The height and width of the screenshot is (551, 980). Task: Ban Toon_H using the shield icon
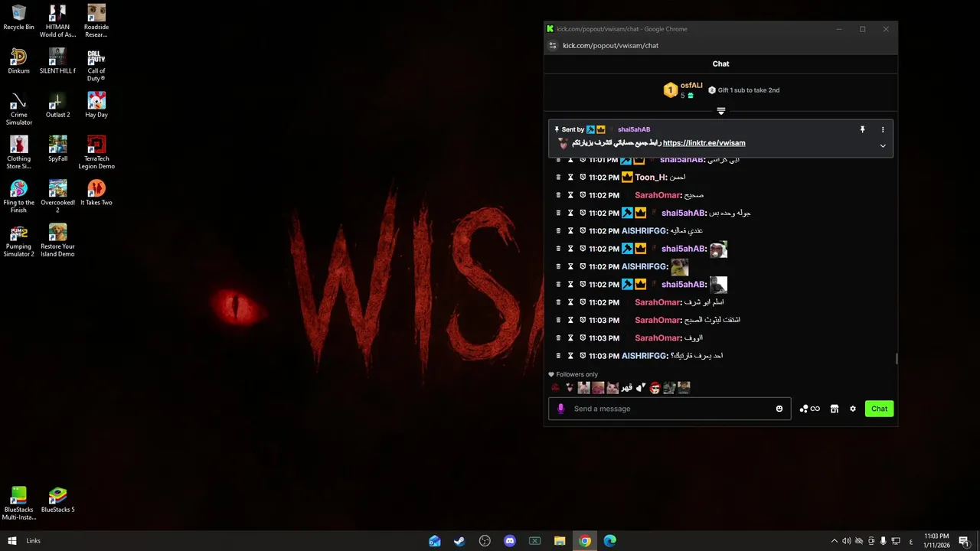pyautogui.click(x=583, y=178)
